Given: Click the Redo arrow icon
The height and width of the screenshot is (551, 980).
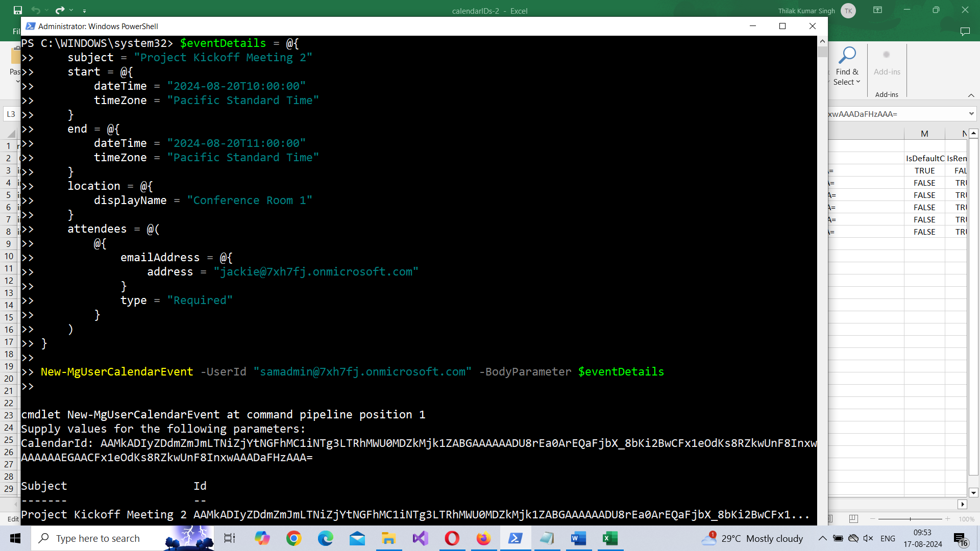Looking at the screenshot, I should [x=60, y=10].
